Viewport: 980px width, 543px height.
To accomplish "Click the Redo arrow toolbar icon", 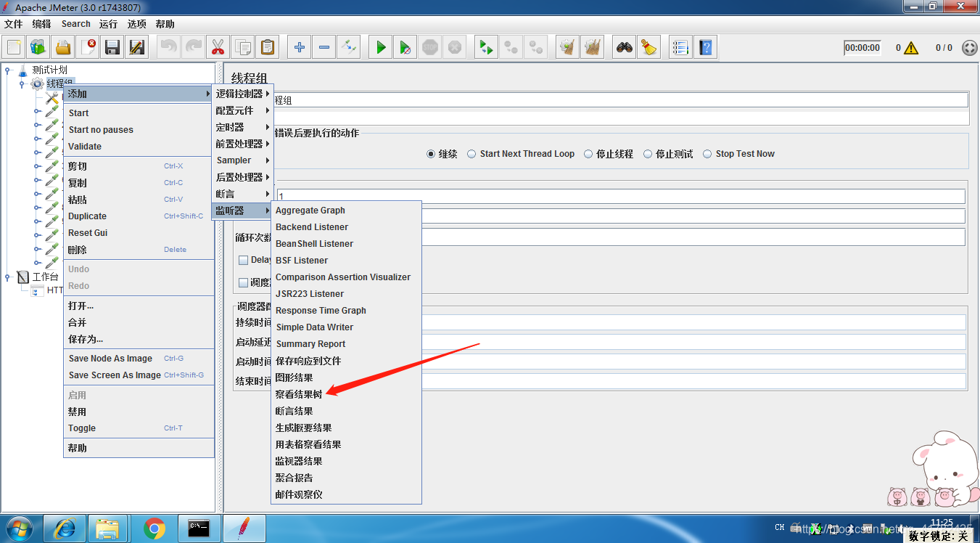I will pyautogui.click(x=193, y=48).
